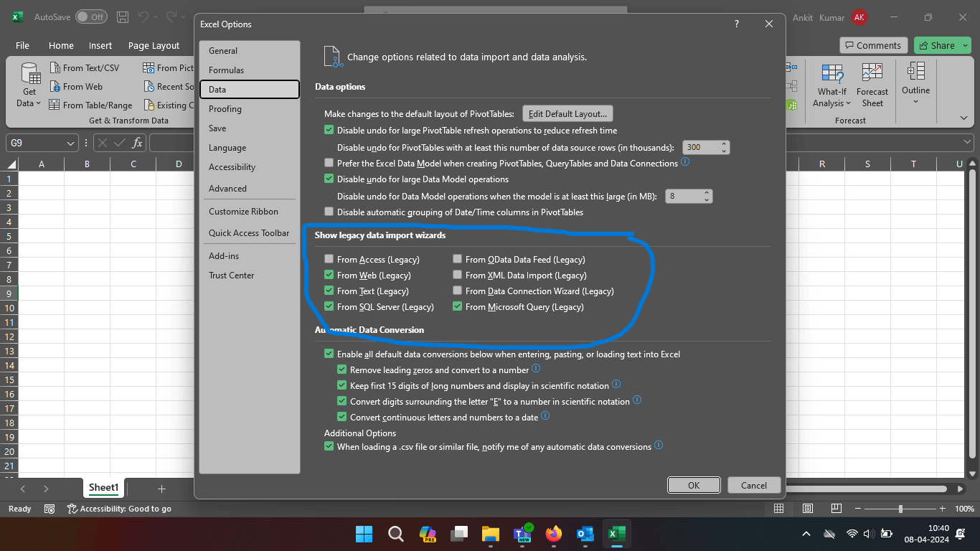Click the Comments button
The height and width of the screenshot is (551, 980).
pos(873,45)
